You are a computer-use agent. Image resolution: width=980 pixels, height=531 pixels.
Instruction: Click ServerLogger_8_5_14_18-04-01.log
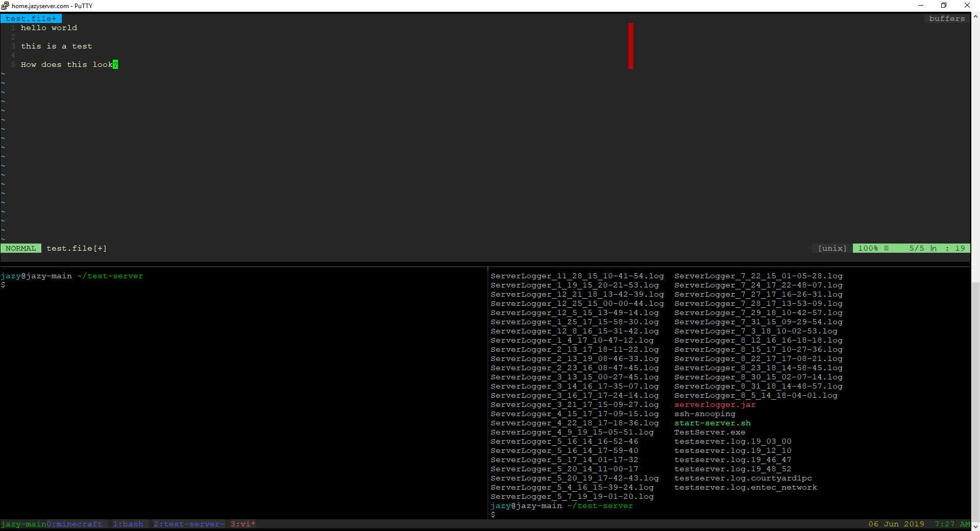point(756,395)
